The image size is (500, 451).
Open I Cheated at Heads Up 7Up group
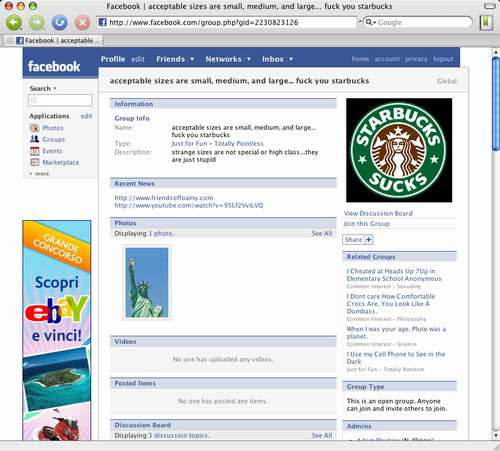[394, 275]
